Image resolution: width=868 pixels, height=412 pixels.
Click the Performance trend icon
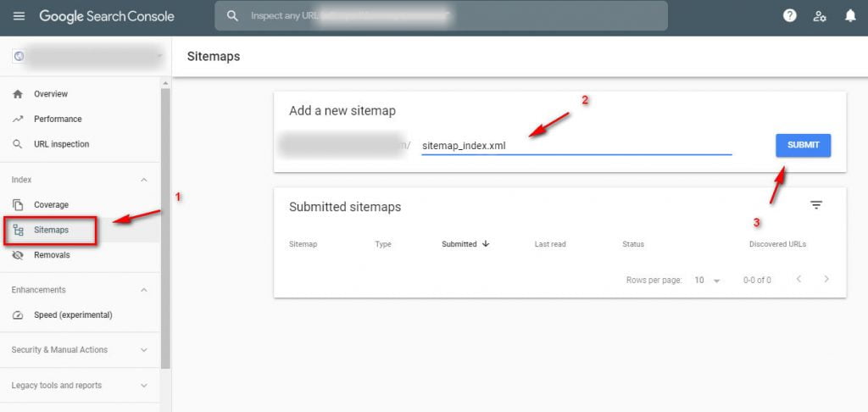(x=18, y=119)
